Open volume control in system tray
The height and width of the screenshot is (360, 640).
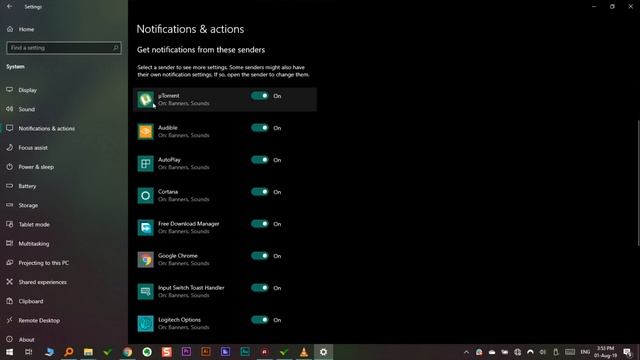pyautogui.click(x=543, y=352)
